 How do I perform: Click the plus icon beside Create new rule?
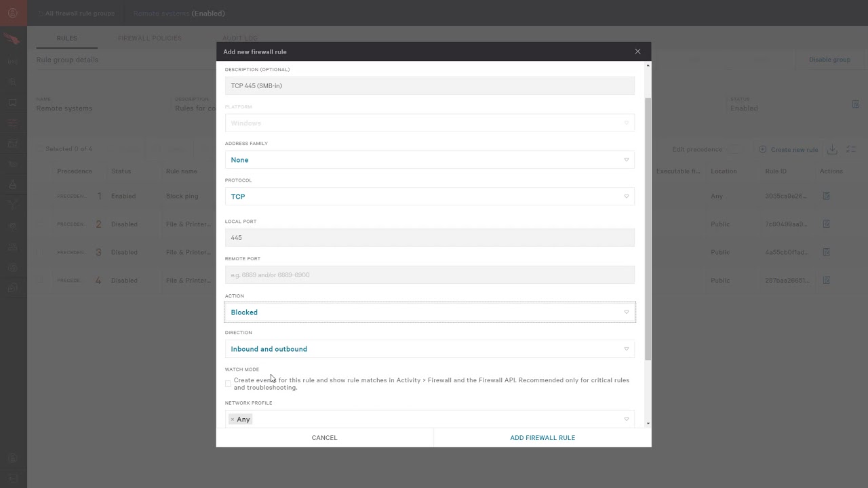[x=762, y=149]
